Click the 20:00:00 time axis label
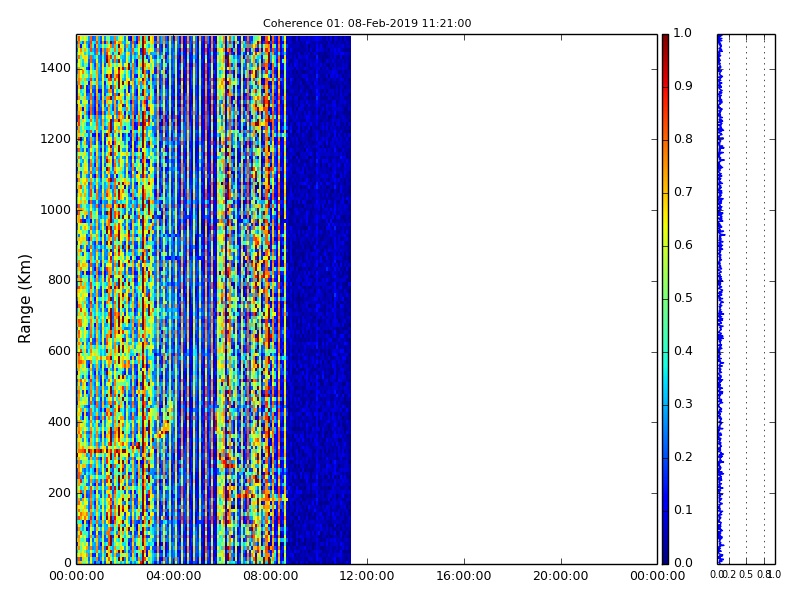Image resolution: width=800 pixels, height=600 pixels. pos(561,576)
